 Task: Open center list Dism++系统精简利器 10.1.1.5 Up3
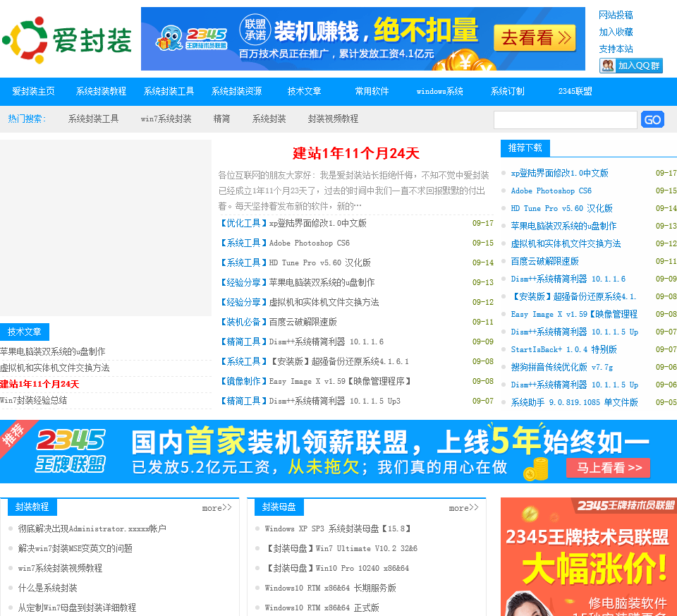[334, 401]
